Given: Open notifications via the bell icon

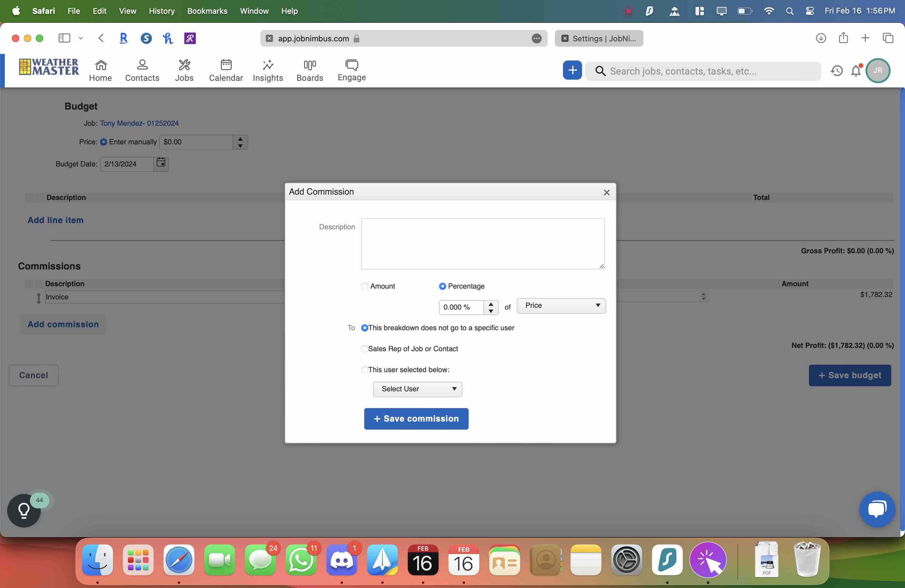Looking at the screenshot, I should point(856,71).
